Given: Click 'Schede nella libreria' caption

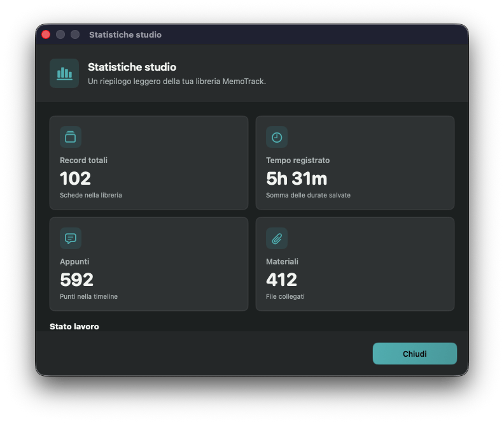Looking at the screenshot, I should tap(90, 196).
